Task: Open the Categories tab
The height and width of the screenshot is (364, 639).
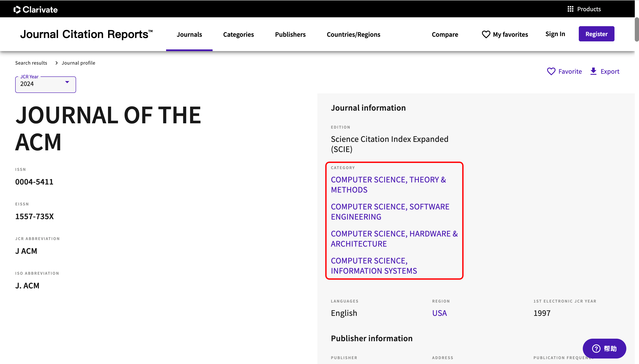Action: [238, 34]
